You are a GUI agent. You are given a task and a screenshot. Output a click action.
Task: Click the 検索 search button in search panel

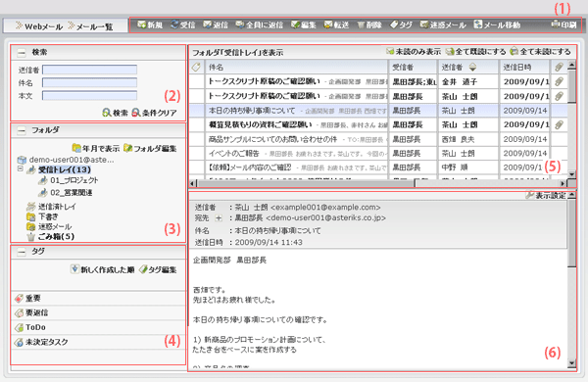(x=115, y=113)
